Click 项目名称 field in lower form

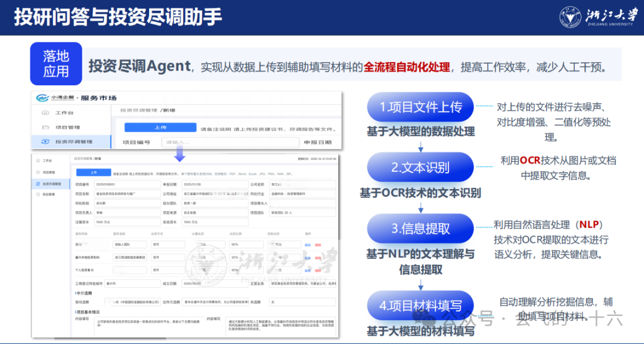click(x=128, y=194)
